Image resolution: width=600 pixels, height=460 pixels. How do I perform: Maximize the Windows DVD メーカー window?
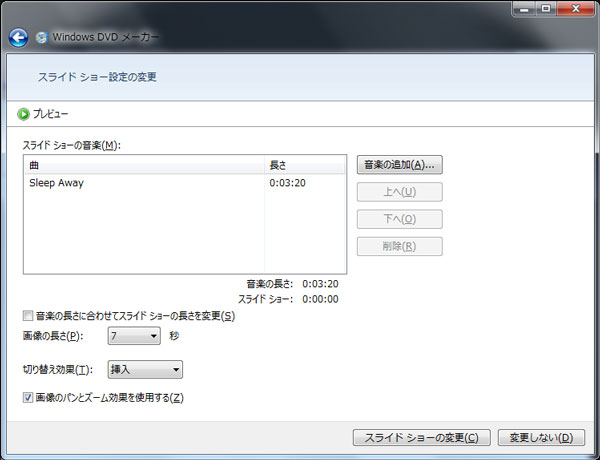coord(546,8)
